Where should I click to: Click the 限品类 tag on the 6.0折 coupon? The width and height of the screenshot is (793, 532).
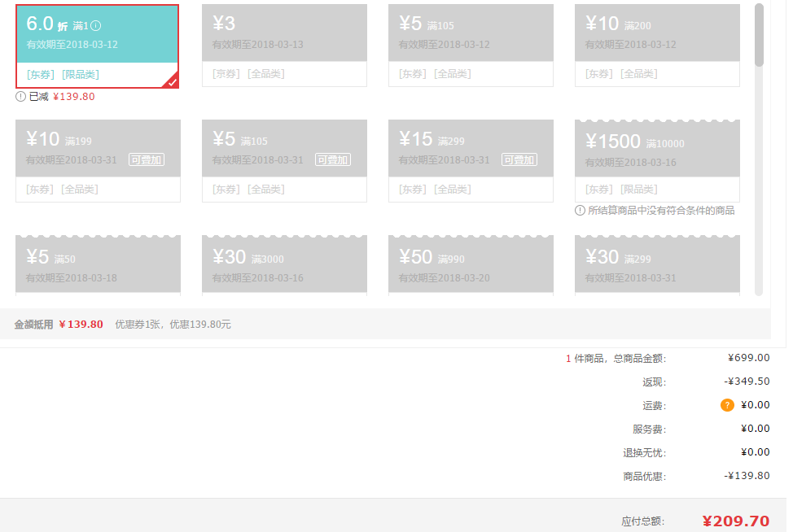[79, 74]
